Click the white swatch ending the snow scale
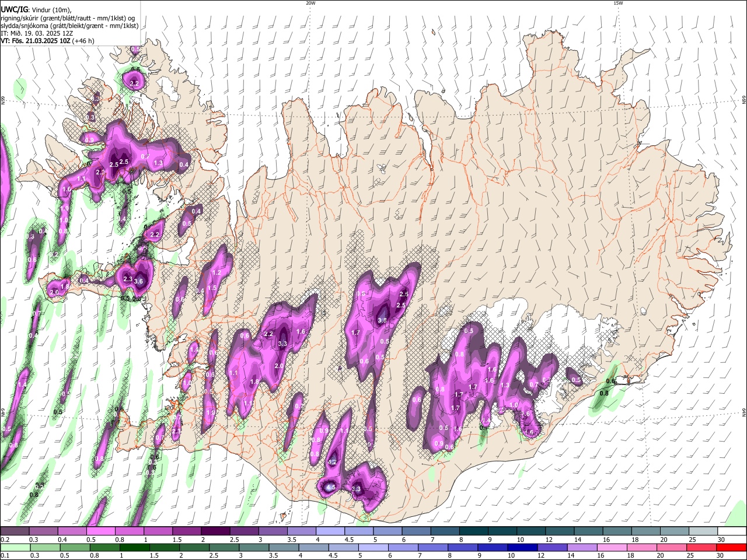747x560 pixels. pos(731,531)
